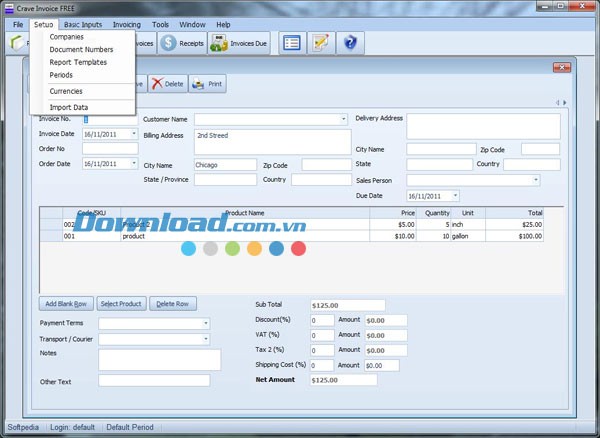Click the billing Country field
Viewport: 600px width, 438px height.
(x=321, y=180)
